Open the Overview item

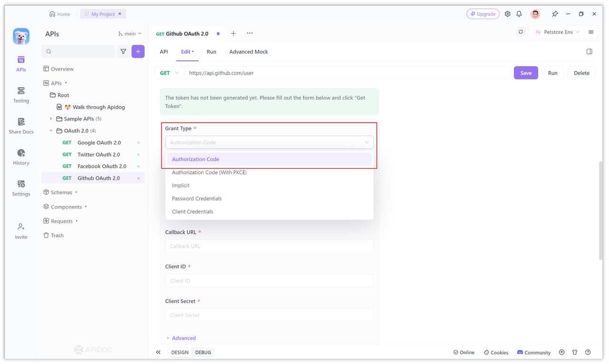59,69
